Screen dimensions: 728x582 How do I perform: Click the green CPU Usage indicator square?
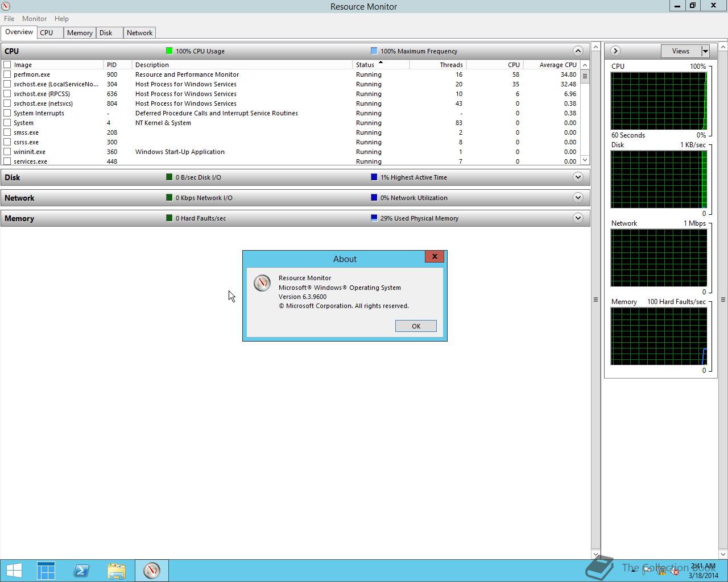(x=169, y=51)
